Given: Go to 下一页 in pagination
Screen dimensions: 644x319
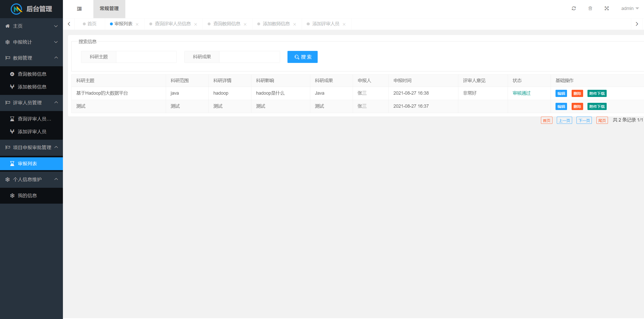Looking at the screenshot, I should [584, 120].
